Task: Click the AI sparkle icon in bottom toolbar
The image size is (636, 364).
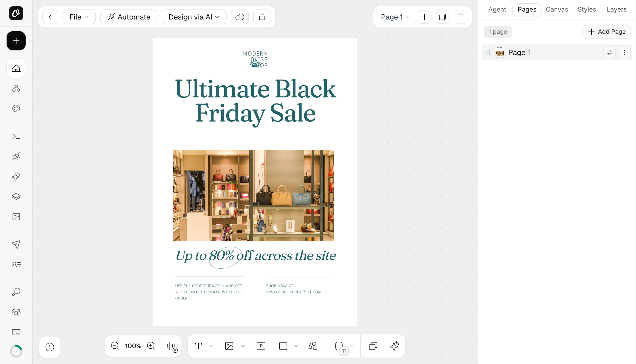Action: click(395, 346)
